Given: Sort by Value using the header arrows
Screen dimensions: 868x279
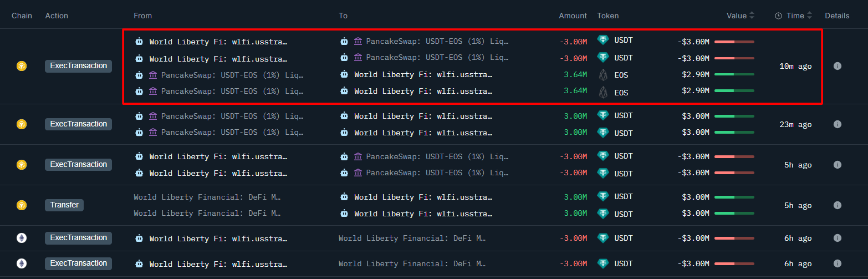Looking at the screenshot, I should [x=752, y=16].
